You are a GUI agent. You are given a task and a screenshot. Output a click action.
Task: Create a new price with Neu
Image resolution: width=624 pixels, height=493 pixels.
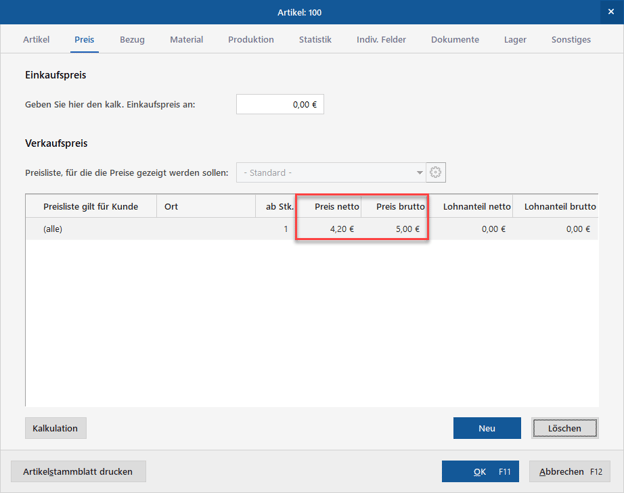click(x=487, y=428)
